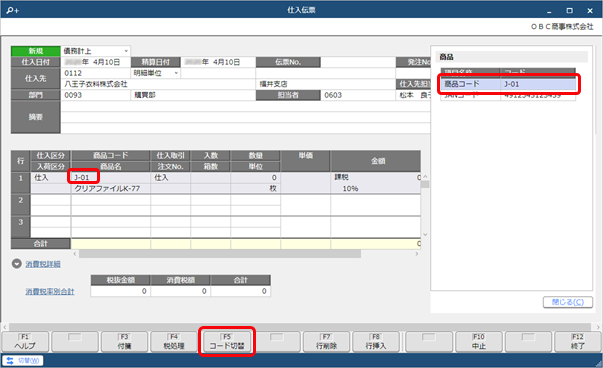Image resolution: width=603 pixels, height=368 pixels.
Task: Open the 債務計上 dropdown
Action: pos(126,51)
